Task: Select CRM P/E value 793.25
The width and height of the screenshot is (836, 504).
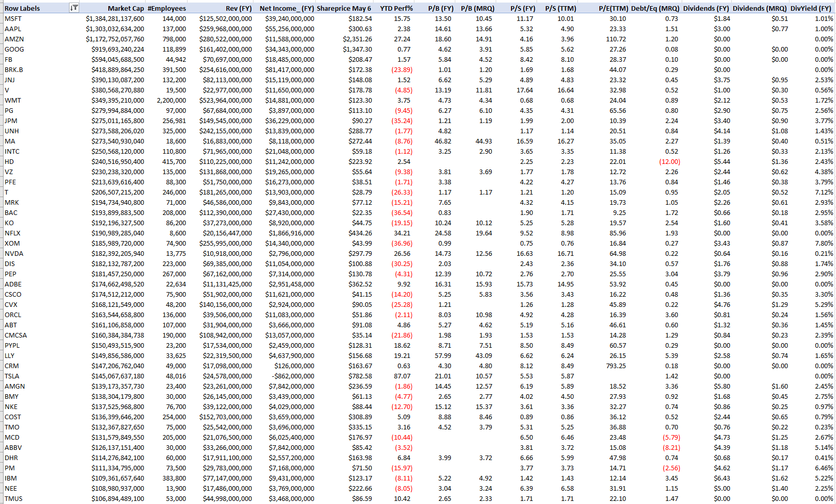Action: [x=616, y=366]
